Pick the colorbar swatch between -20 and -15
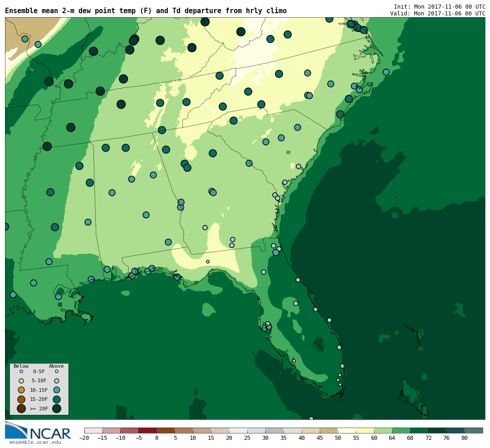This screenshot has height=448, width=490. (93, 430)
